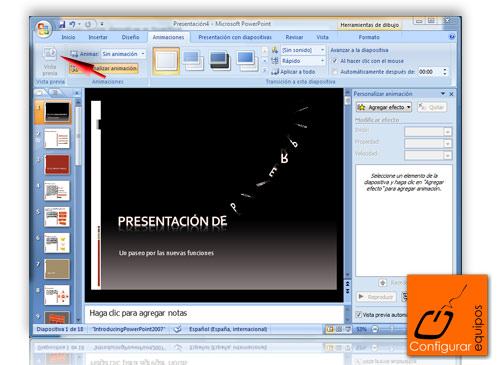Click 'Español (España, internacional)' language indicator
The height and width of the screenshot is (365, 500).
point(228,329)
